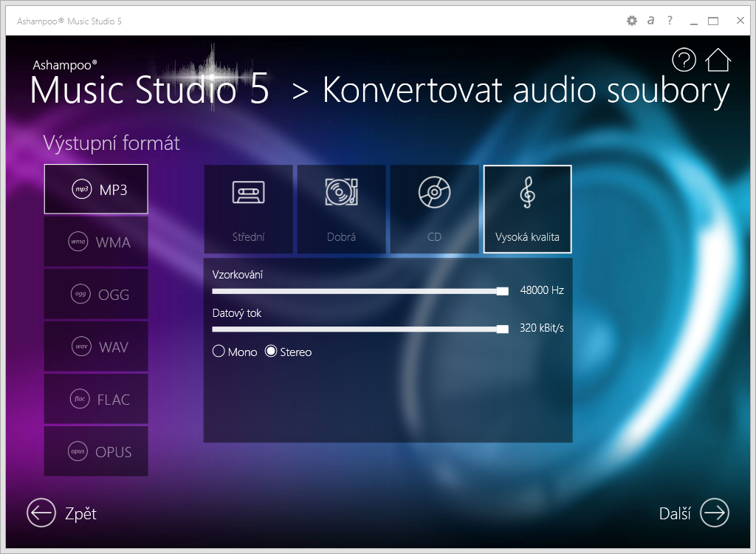Select the WAV output format
This screenshot has width=756, height=554.
pos(96,346)
